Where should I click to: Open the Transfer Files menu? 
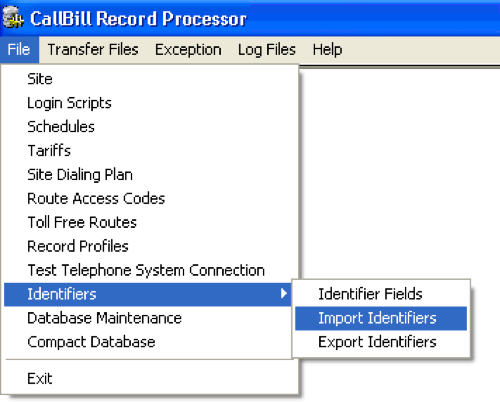[93, 50]
